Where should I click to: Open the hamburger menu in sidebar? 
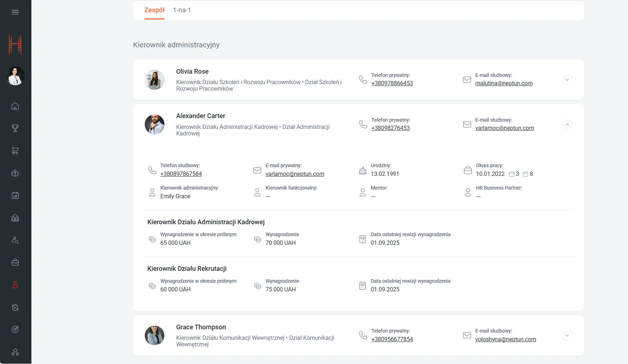click(15, 12)
